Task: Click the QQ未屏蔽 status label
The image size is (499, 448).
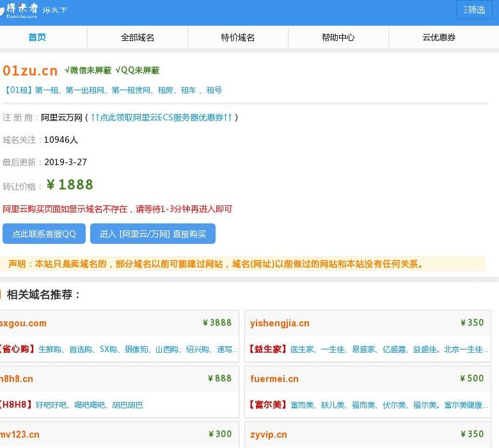Action: tap(138, 70)
